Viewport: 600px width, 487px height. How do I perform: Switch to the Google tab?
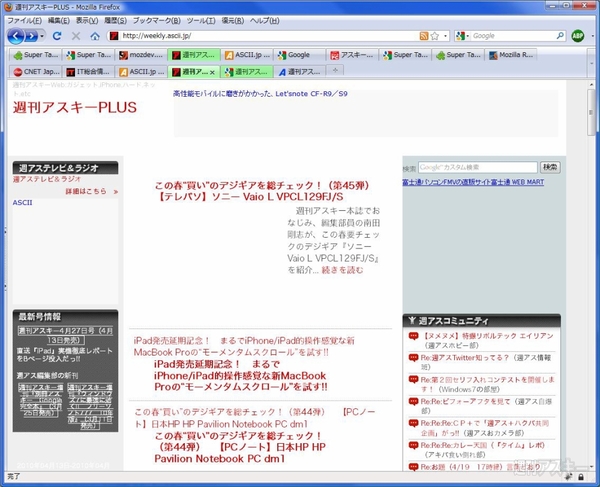(299, 55)
